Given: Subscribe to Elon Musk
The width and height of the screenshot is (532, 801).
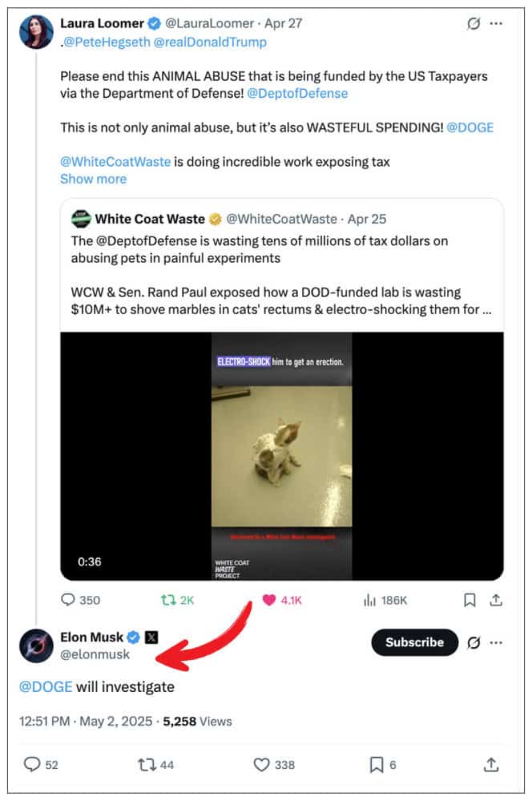Looking at the screenshot, I should 414,642.
